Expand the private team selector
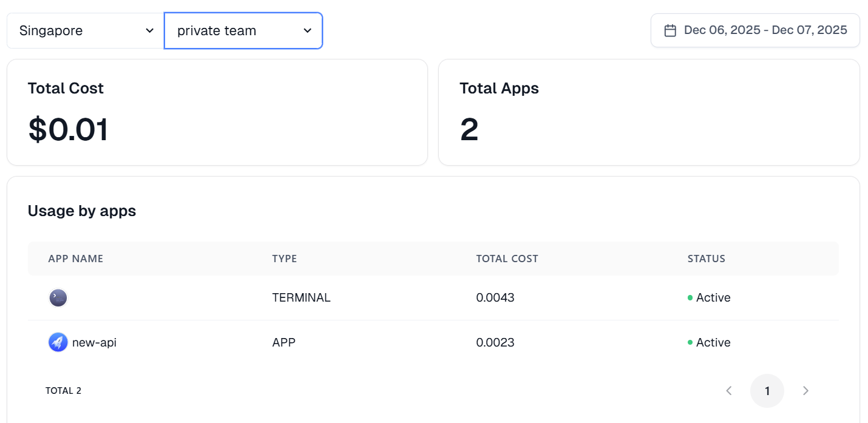 click(x=243, y=30)
